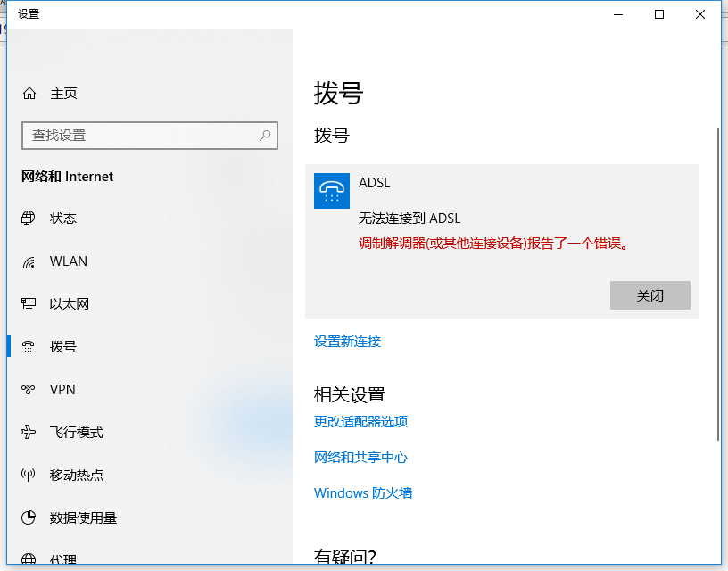The height and width of the screenshot is (571, 728).
Task: Click the monitor icon beside 以太网
Action: (x=29, y=303)
